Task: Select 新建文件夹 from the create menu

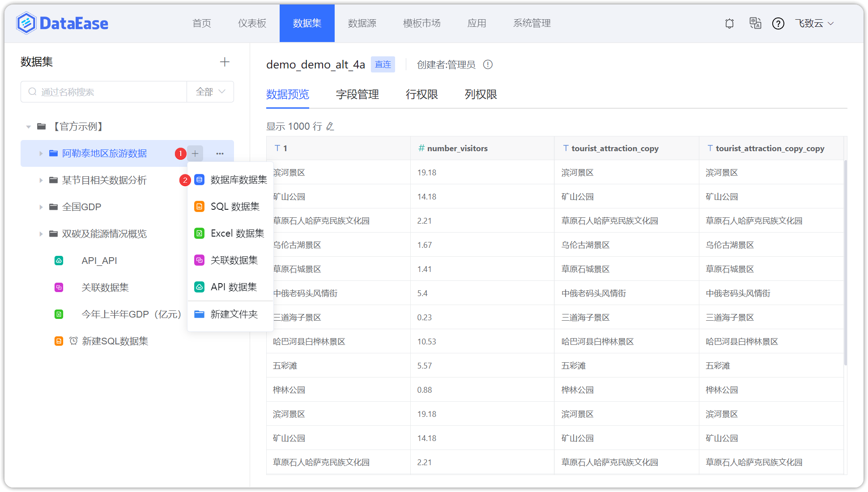Action: [234, 314]
